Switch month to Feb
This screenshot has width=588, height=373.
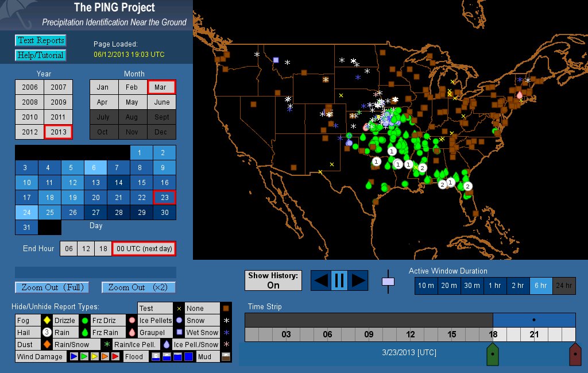click(x=132, y=87)
